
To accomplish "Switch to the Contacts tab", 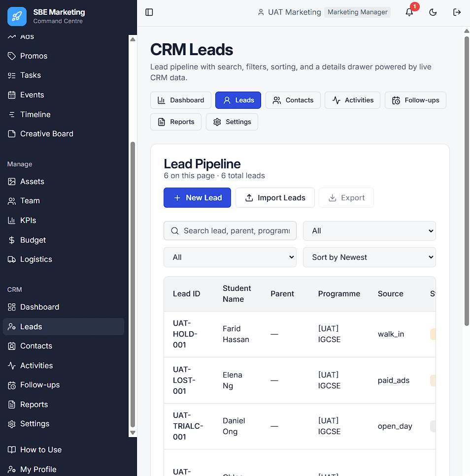I will pyautogui.click(x=293, y=100).
